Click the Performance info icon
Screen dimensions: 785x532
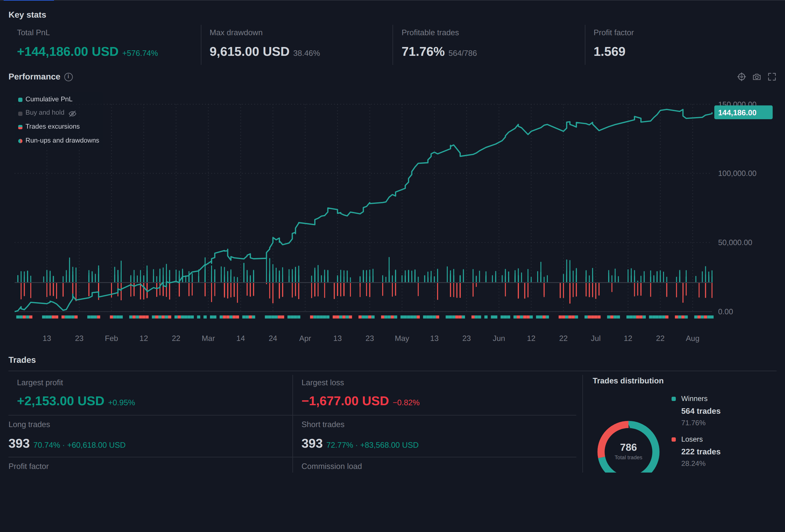69,77
